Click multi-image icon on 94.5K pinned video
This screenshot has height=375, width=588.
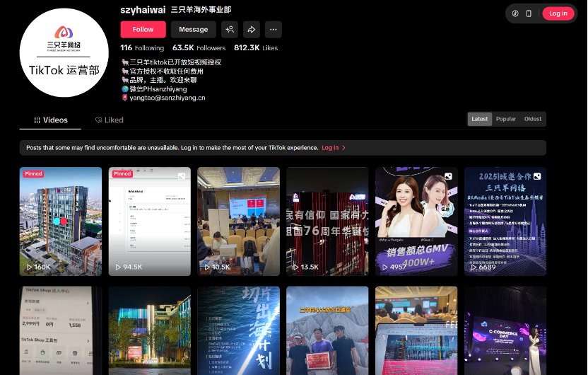[182, 176]
